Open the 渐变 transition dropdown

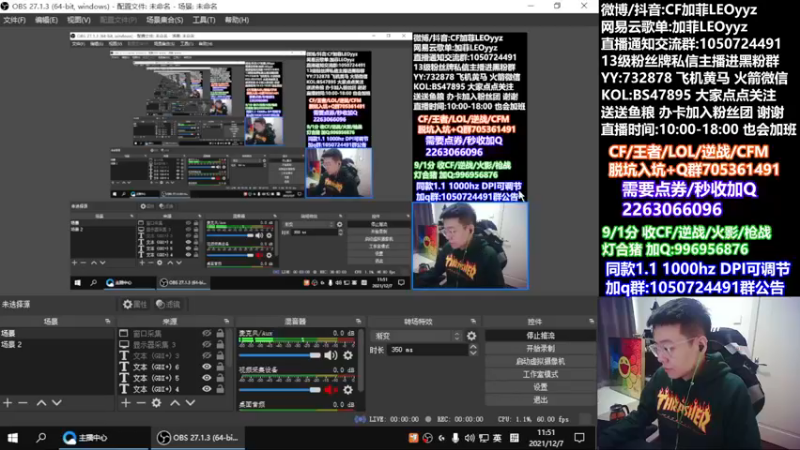[417, 336]
